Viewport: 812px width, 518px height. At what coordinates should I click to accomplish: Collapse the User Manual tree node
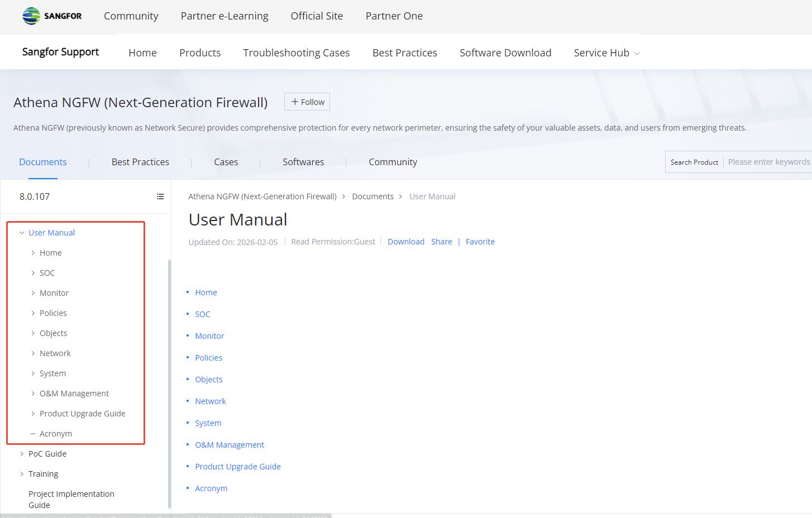click(22, 233)
